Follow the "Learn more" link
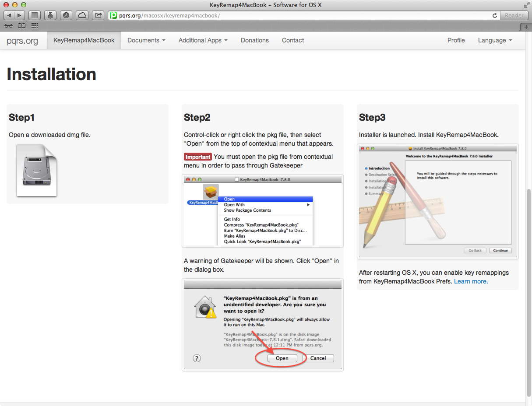Viewport: 532px width, 406px height. pos(471,281)
